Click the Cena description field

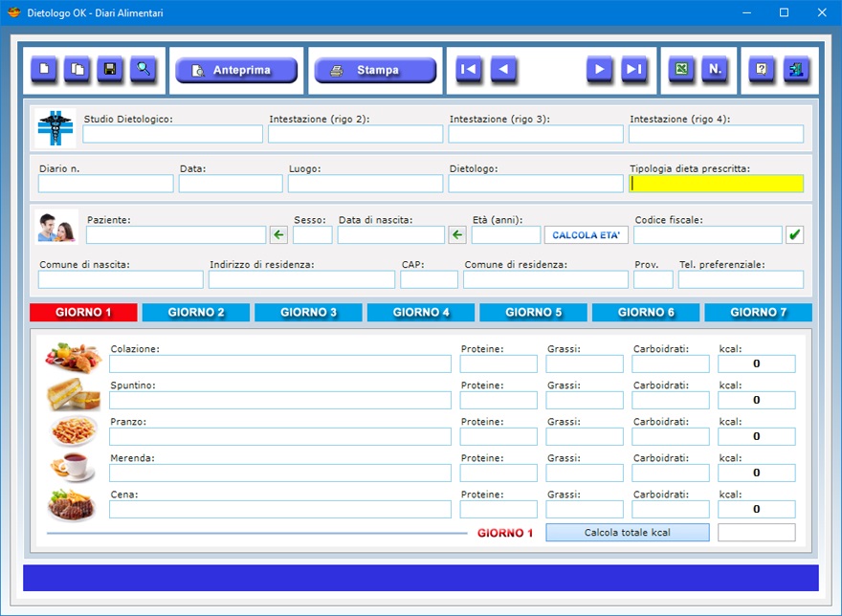[x=280, y=510]
